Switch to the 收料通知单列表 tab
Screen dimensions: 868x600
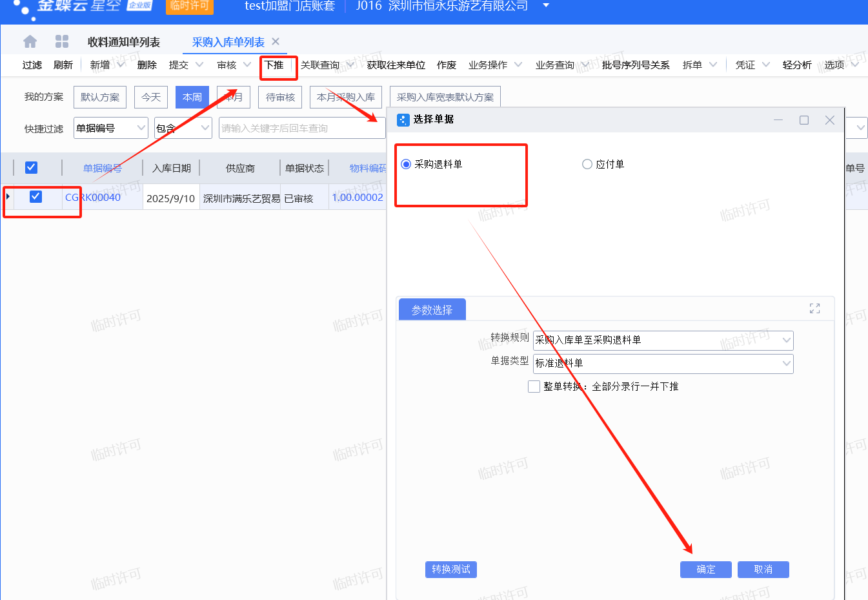[124, 42]
